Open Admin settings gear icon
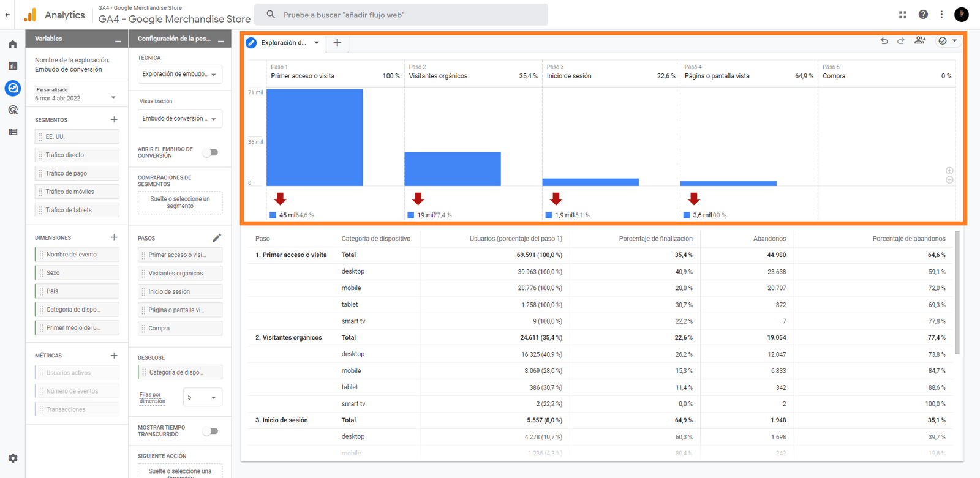 tap(13, 458)
